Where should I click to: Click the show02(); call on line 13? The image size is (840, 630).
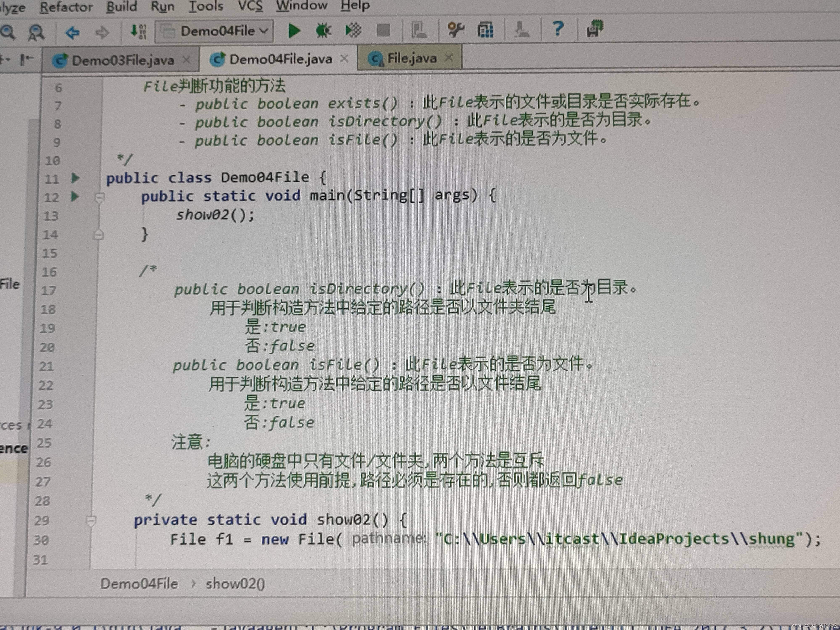click(x=215, y=215)
